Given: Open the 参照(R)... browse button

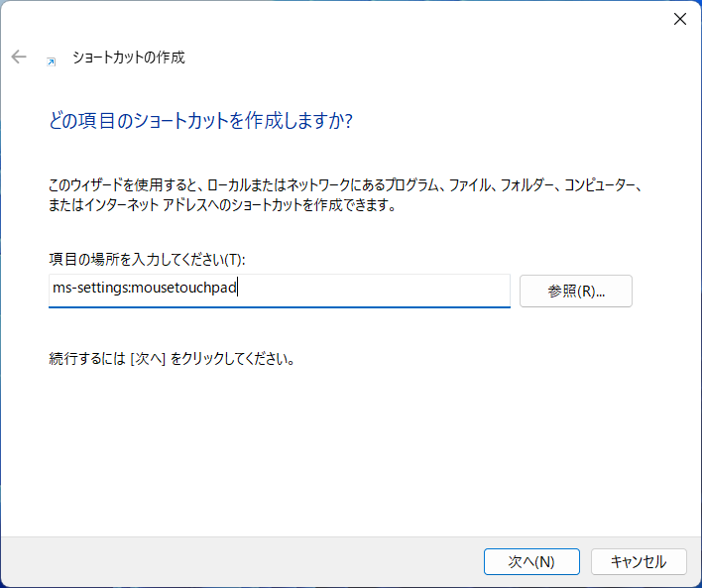Looking at the screenshot, I should (576, 292).
